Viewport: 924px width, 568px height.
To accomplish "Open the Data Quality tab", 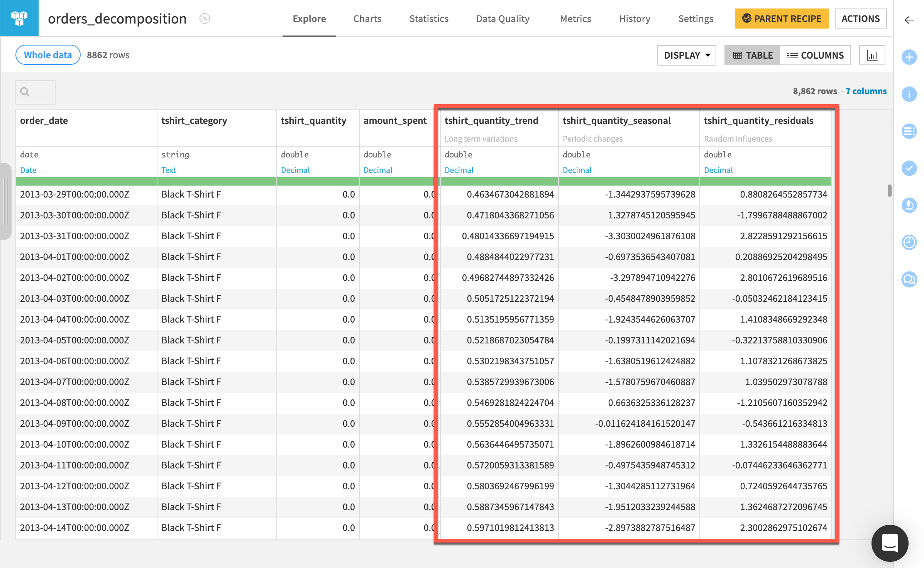I will [x=503, y=18].
